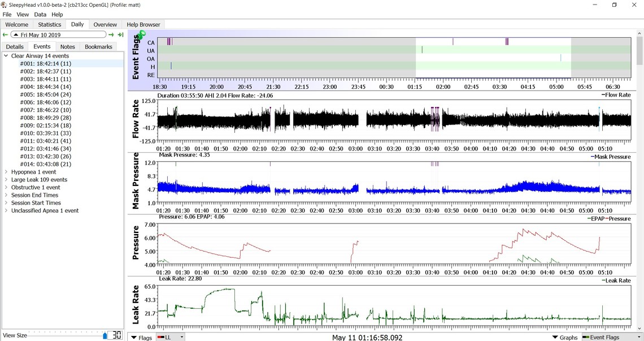Screen dimensions: 644x341
Task: Click the SleepyHead app icon in title bar
Action: point(4,5)
